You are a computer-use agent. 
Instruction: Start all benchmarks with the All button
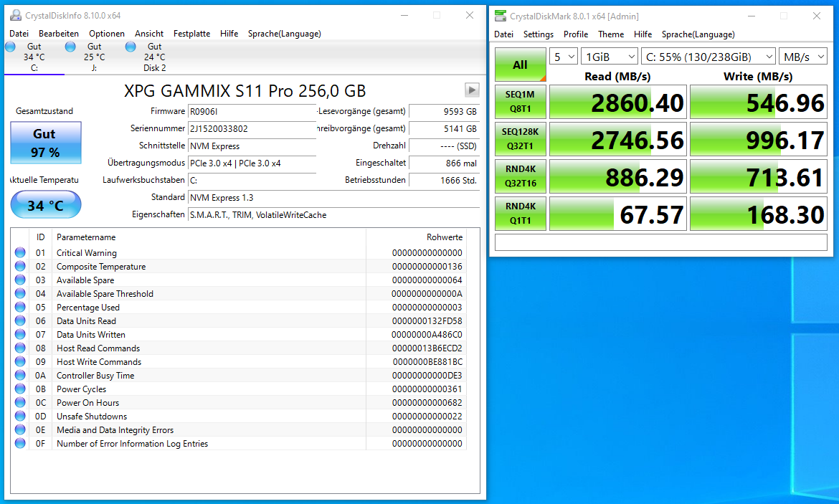coord(520,65)
